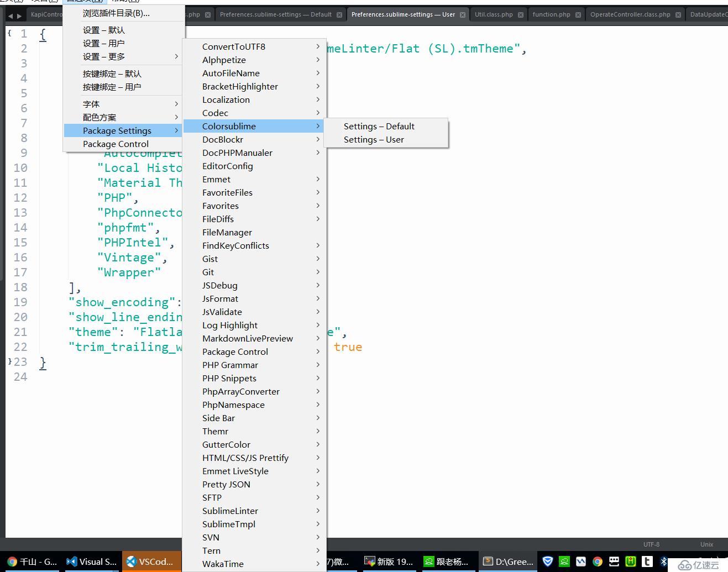The height and width of the screenshot is (572, 728).
Task: Open the MarkdownLivePreview settings entry
Action: point(254,338)
